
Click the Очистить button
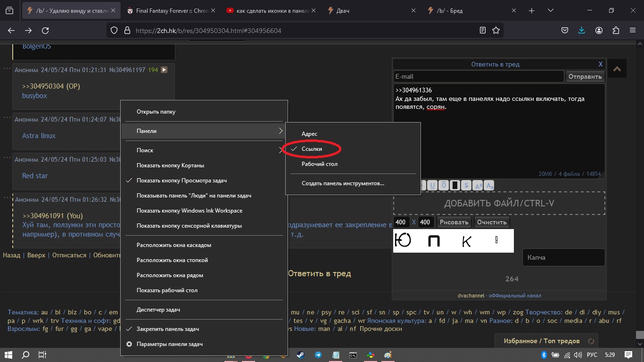[x=492, y=222]
